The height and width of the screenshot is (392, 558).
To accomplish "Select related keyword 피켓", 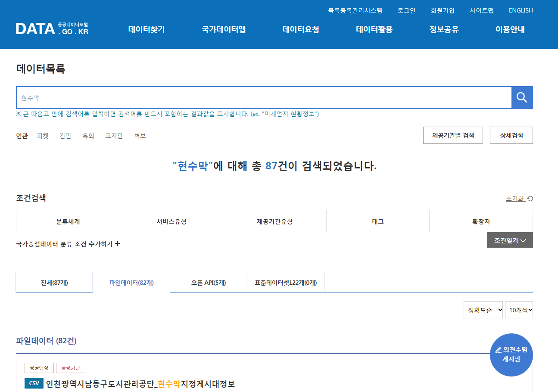I will pos(43,136).
